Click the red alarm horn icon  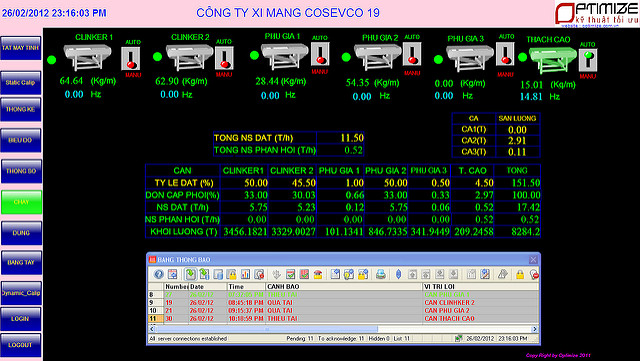318,274
